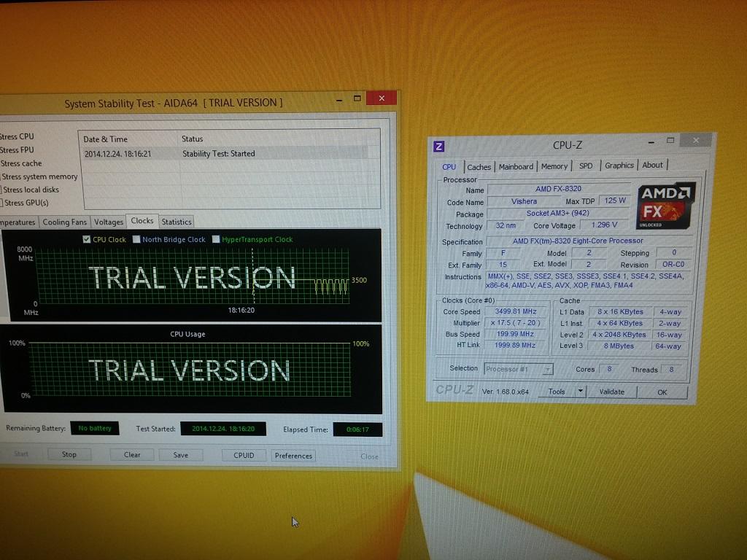Open the Graphics tab in CPU-Z

click(x=619, y=166)
